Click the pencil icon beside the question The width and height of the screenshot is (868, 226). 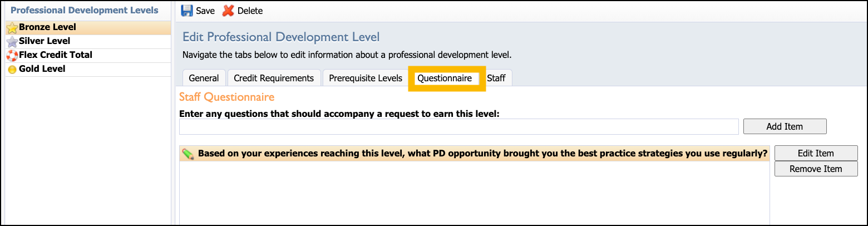point(188,154)
